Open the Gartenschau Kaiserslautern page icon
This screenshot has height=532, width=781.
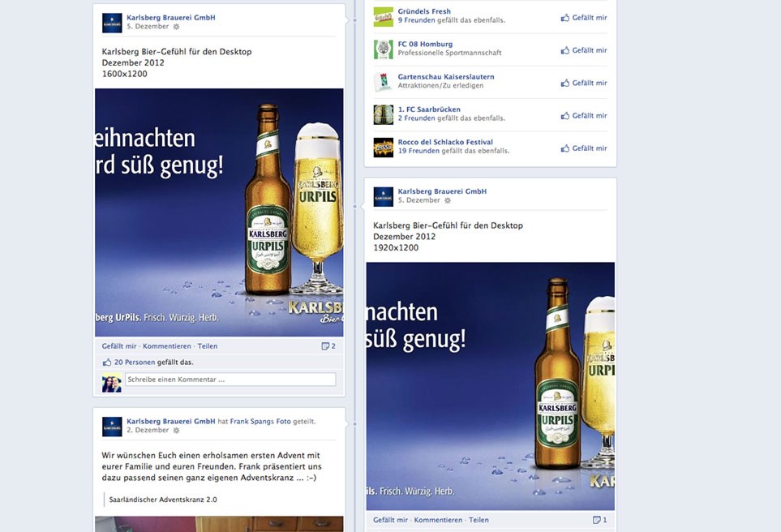point(384,82)
